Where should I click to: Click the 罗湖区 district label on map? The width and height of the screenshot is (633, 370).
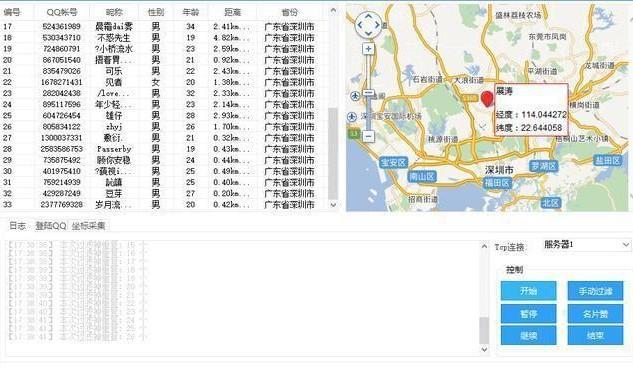pyautogui.click(x=543, y=165)
